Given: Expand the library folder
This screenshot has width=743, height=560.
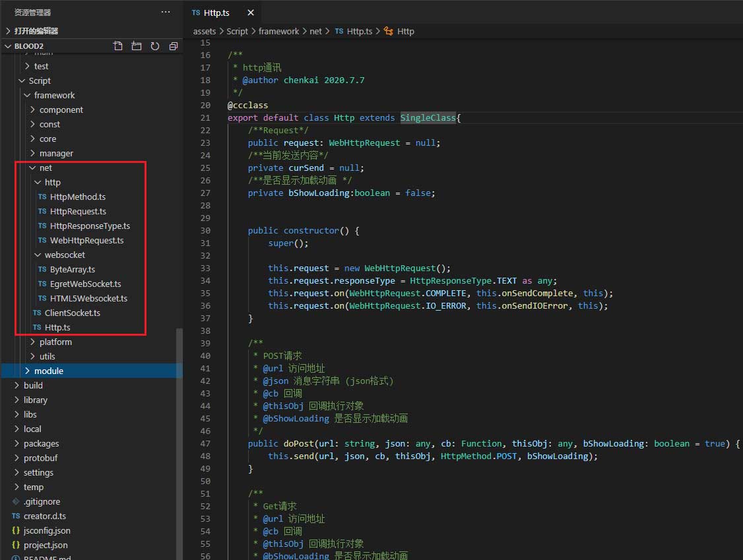Looking at the screenshot, I should pyautogui.click(x=16, y=400).
